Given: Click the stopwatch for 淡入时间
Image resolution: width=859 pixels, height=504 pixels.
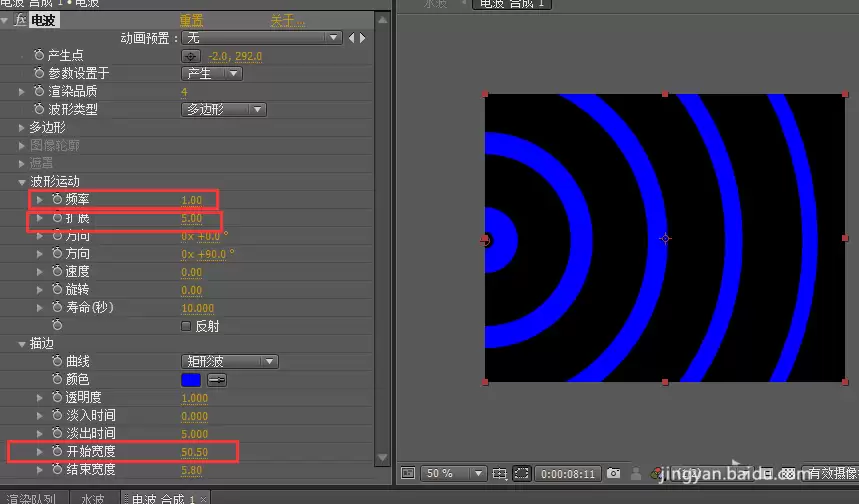Looking at the screenshot, I should [x=57, y=415].
